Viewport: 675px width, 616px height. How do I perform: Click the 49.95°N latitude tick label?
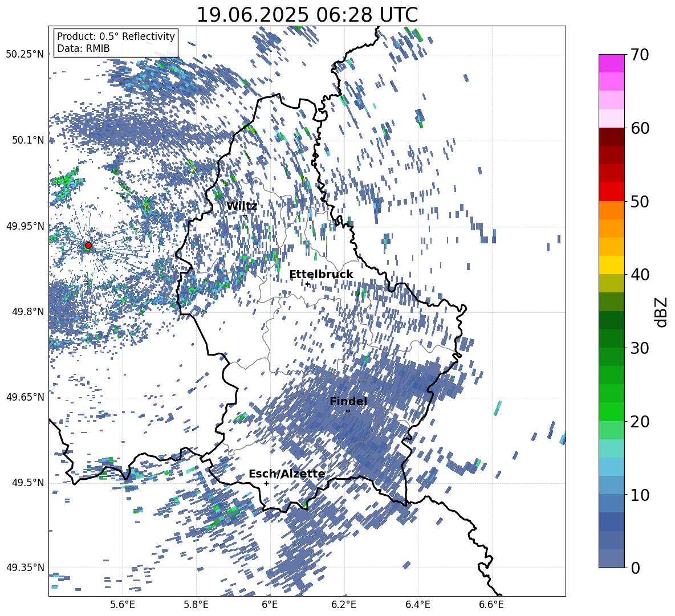(x=25, y=226)
